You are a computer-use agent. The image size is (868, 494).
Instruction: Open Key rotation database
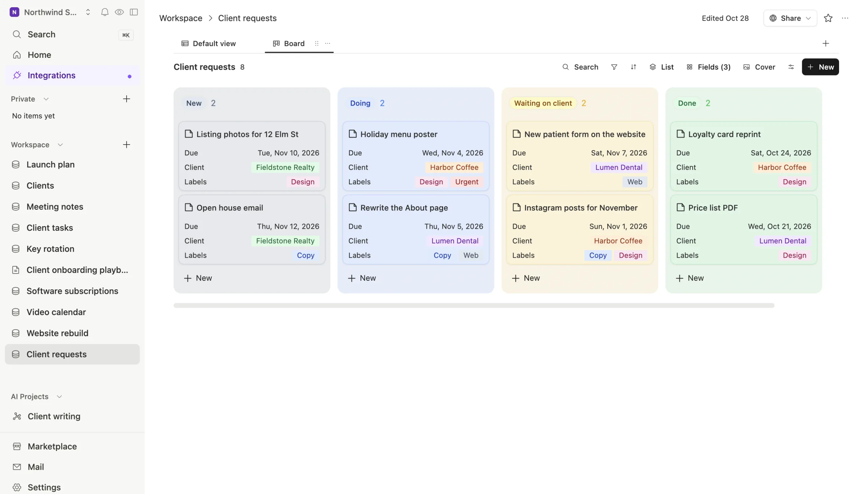coord(72,249)
